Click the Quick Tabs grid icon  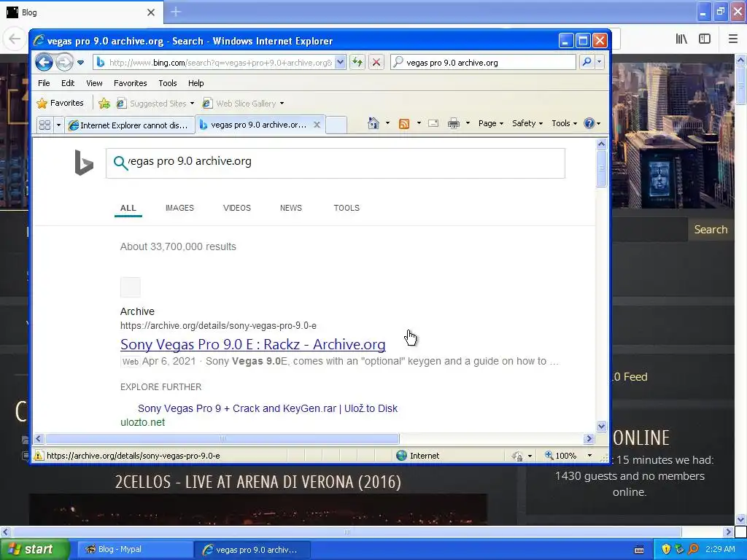(44, 125)
